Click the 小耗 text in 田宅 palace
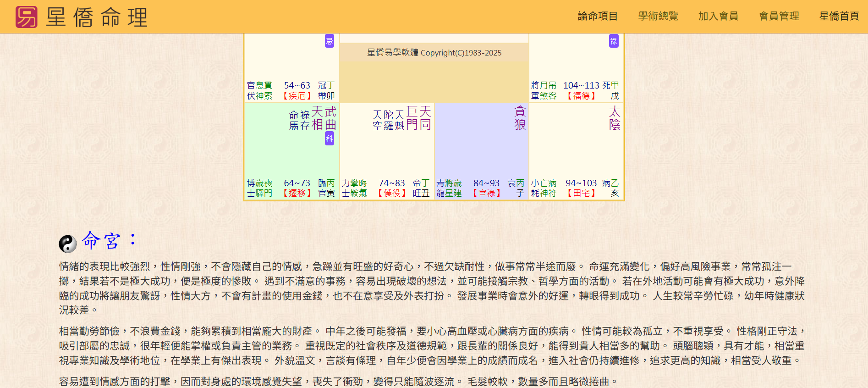Image resolution: width=868 pixels, height=388 pixels. (x=535, y=188)
